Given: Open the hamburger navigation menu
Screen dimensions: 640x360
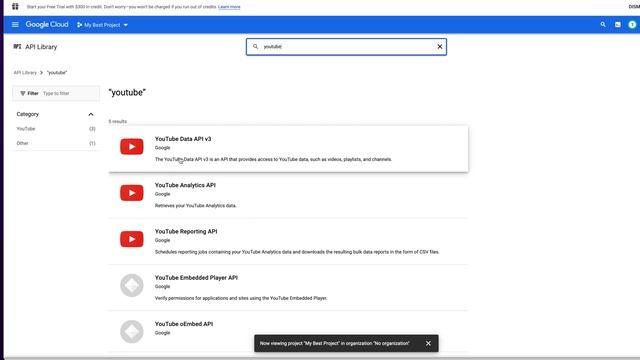Looking at the screenshot, I should pyautogui.click(x=15, y=24).
